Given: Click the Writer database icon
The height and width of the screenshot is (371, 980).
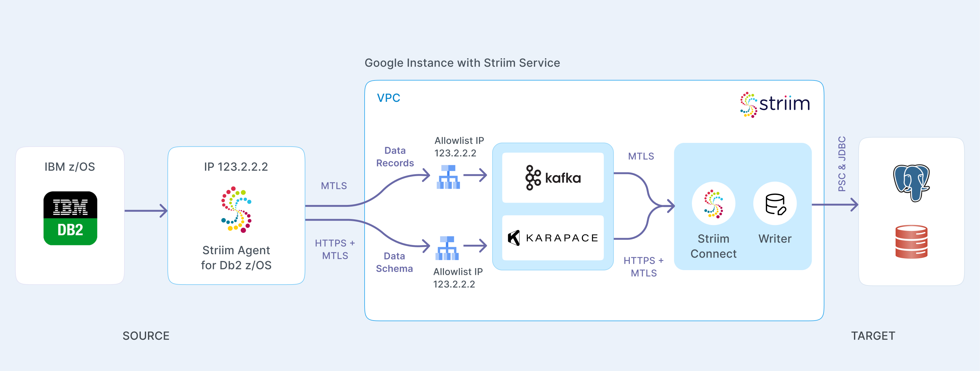Looking at the screenshot, I should pyautogui.click(x=775, y=204).
